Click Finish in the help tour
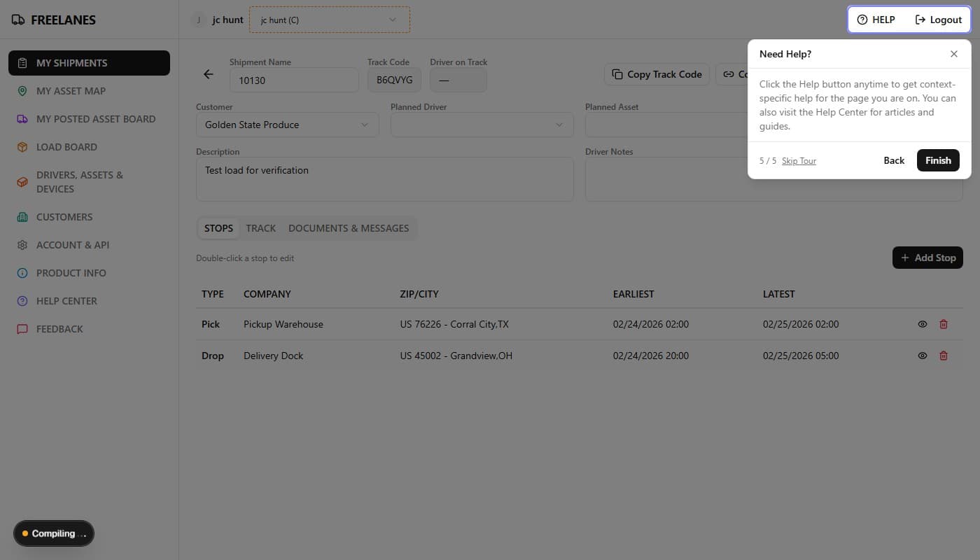The width and height of the screenshot is (980, 560). (x=938, y=160)
